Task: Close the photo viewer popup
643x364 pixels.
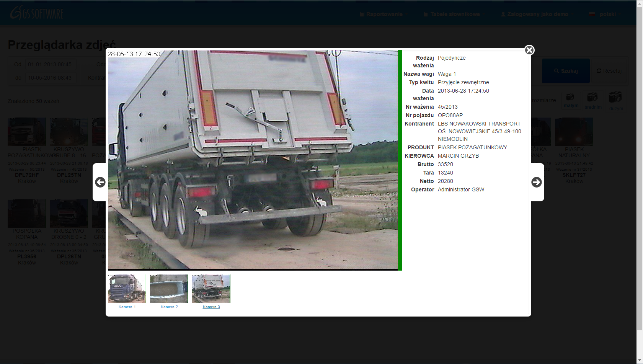Action: [529, 50]
